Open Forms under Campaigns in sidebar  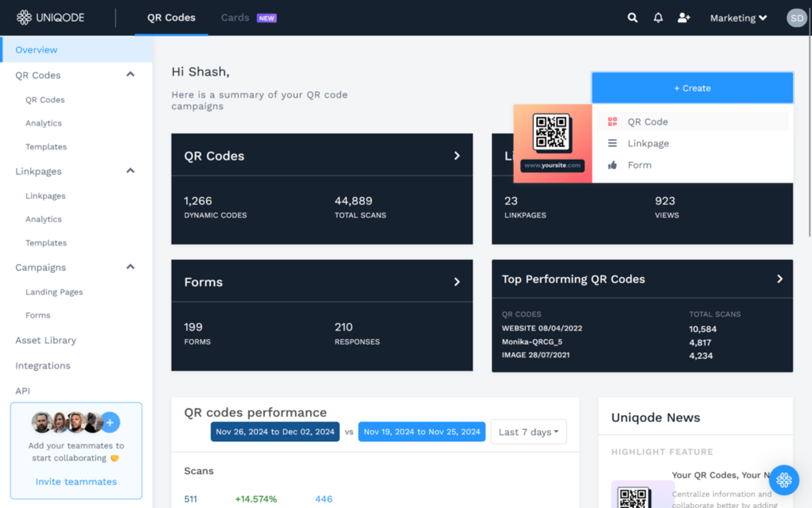[x=38, y=315]
